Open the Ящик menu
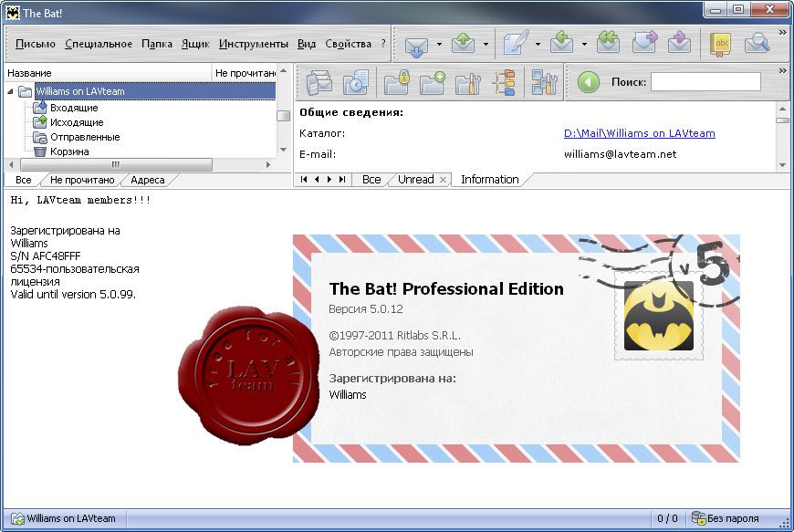794x532 pixels. (195, 44)
